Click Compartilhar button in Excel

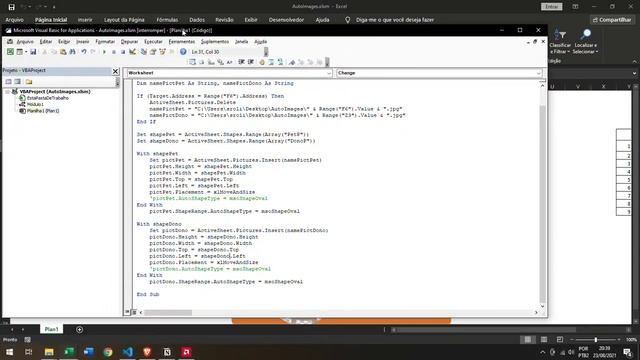612,20
